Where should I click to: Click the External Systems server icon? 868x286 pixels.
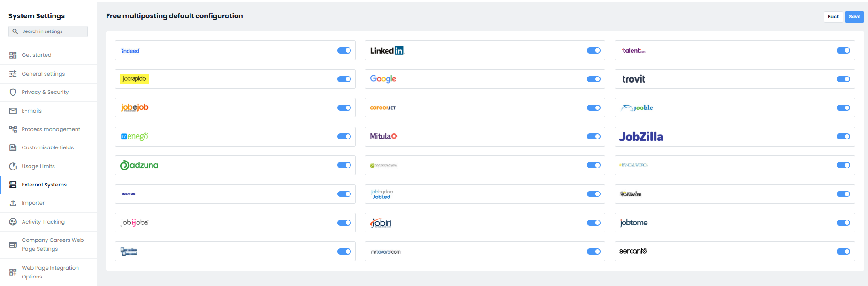pyautogui.click(x=13, y=185)
